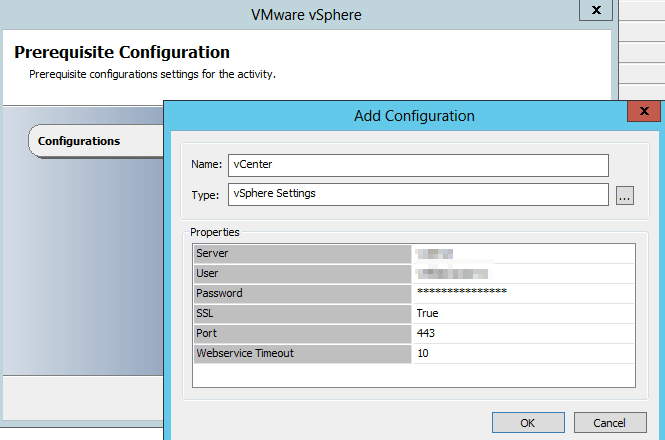
Task: Click the Type field showing vSphere Settings
Action: tap(418, 194)
